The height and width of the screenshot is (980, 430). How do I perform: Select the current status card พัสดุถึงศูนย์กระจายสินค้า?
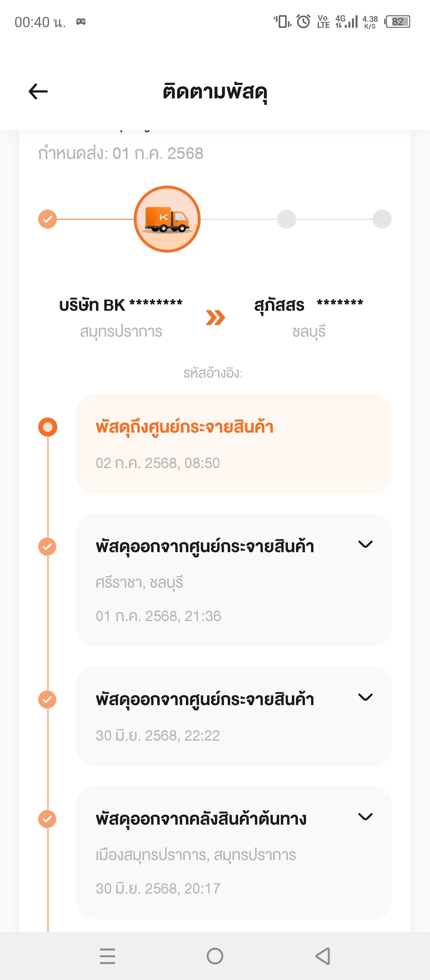point(234,444)
